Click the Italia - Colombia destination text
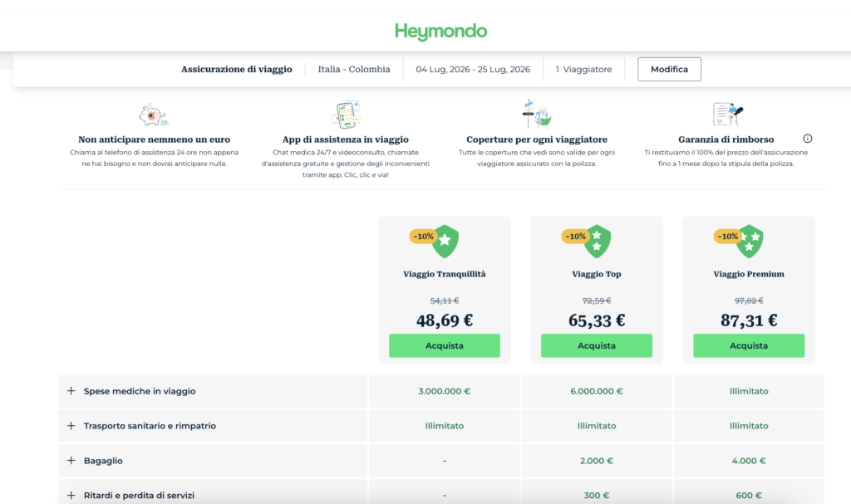This screenshot has height=504, width=851. pos(354,70)
